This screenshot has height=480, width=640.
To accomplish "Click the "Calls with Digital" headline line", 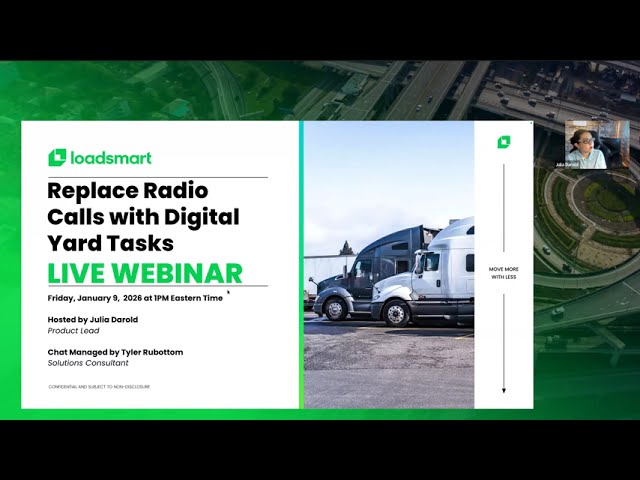I will 143,217.
